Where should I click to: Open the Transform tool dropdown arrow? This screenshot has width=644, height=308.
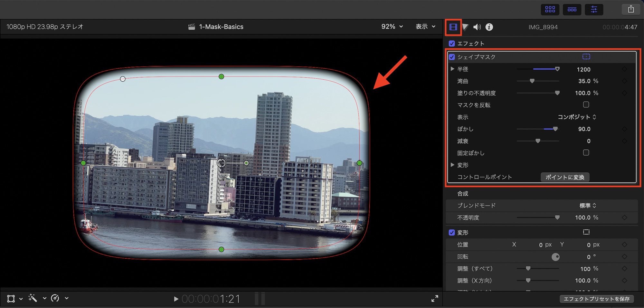click(21, 299)
